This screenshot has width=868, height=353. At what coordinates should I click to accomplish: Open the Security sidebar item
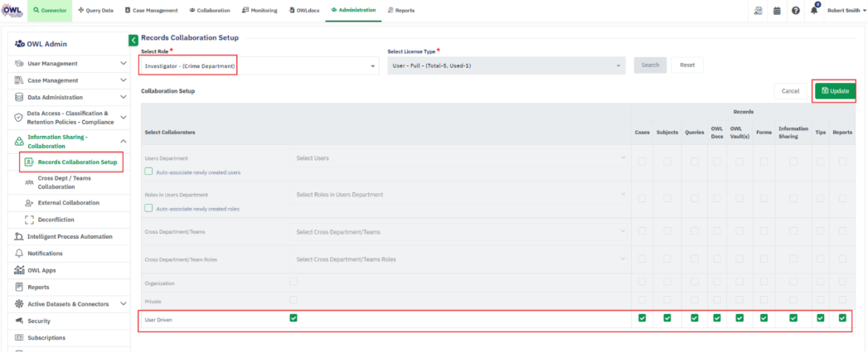[39, 321]
